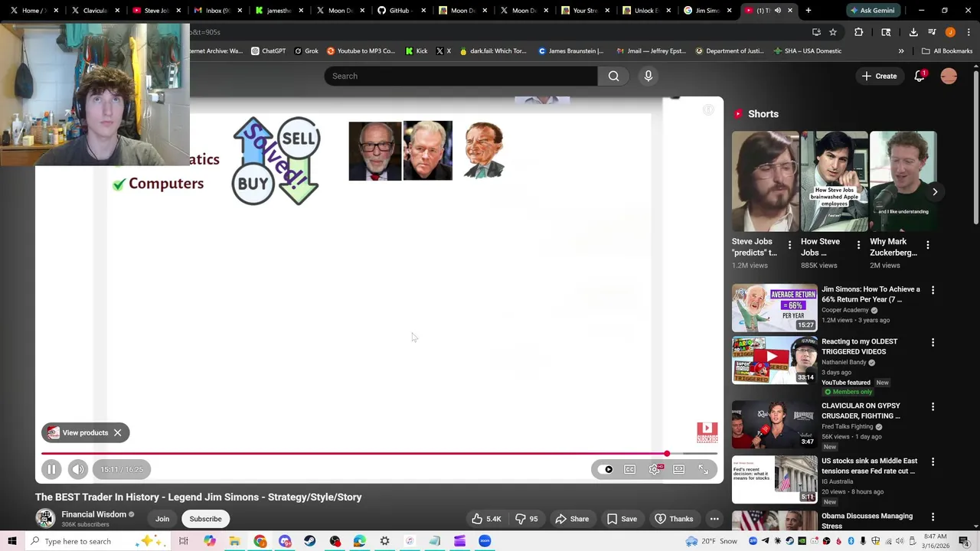Pause the YouTube video
The image size is (980, 551).
coord(51,469)
